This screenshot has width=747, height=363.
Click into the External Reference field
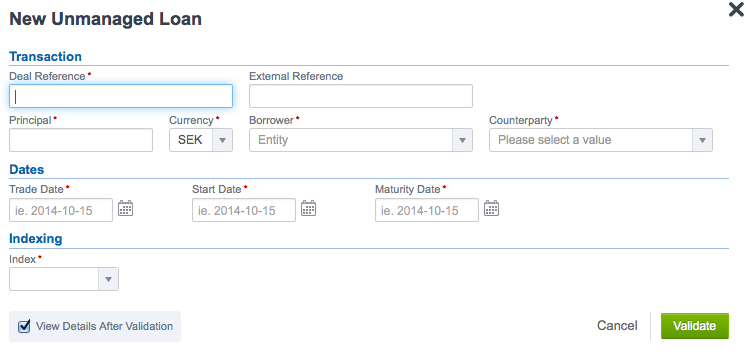pyautogui.click(x=361, y=96)
